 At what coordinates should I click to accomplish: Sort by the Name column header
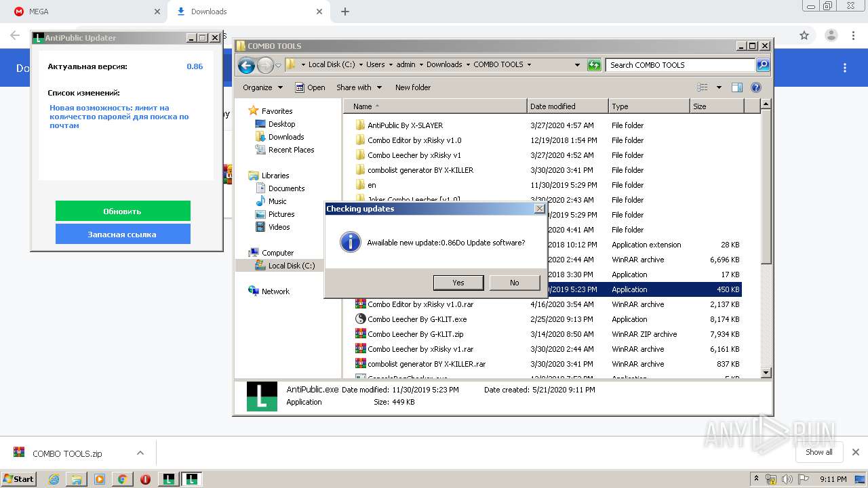tap(435, 106)
